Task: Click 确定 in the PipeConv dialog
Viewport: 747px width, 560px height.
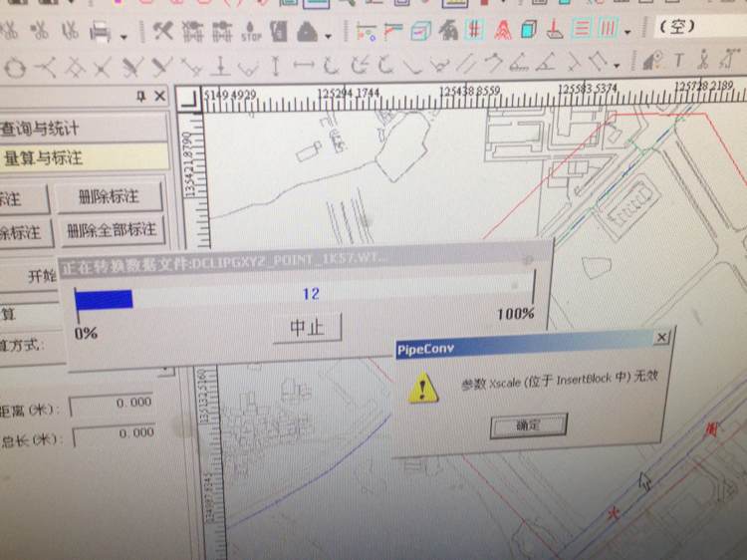Action: click(528, 425)
